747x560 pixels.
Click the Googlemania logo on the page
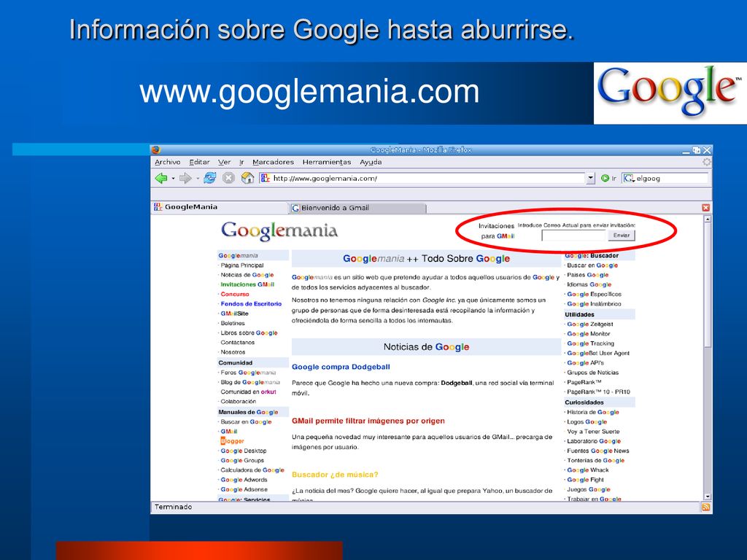(x=279, y=231)
